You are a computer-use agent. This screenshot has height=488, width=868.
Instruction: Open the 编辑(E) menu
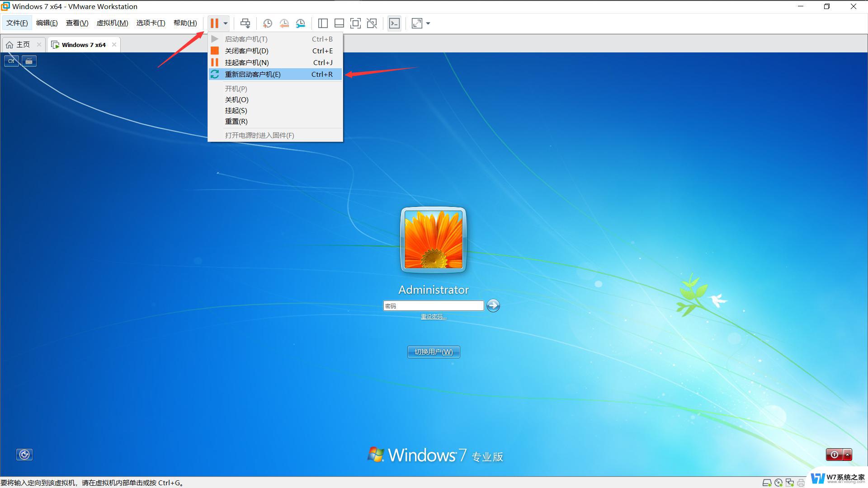pos(47,23)
